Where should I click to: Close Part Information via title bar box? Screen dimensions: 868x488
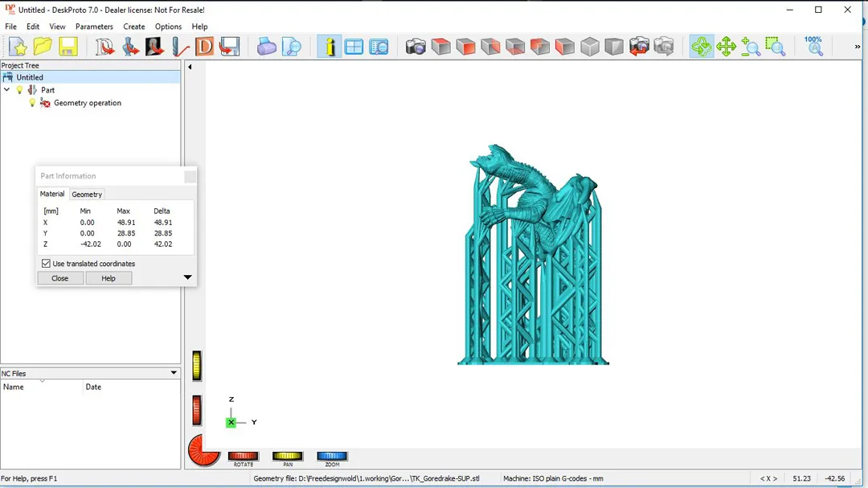190,176
